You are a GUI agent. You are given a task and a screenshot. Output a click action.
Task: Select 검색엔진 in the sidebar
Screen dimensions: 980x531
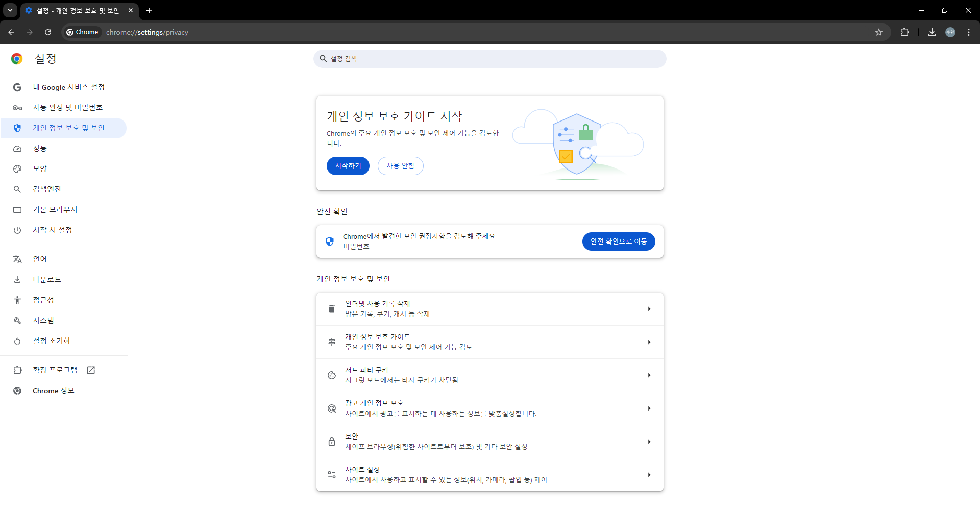point(47,189)
